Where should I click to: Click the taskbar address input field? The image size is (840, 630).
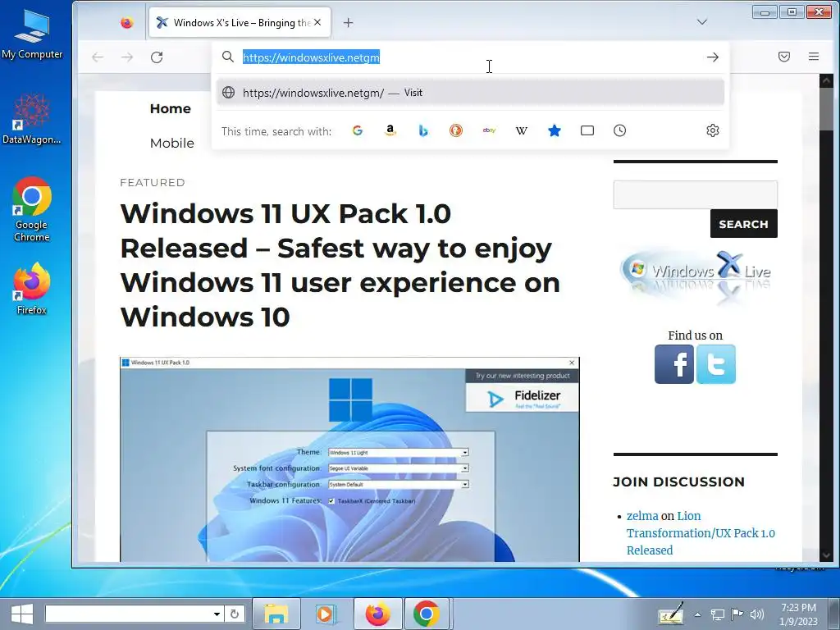click(x=129, y=614)
